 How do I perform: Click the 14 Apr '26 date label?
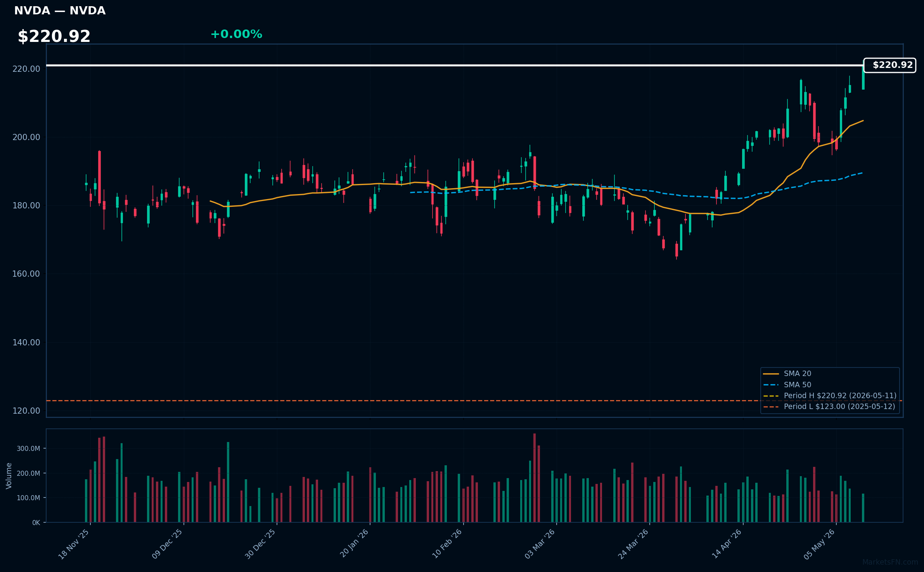click(727, 544)
